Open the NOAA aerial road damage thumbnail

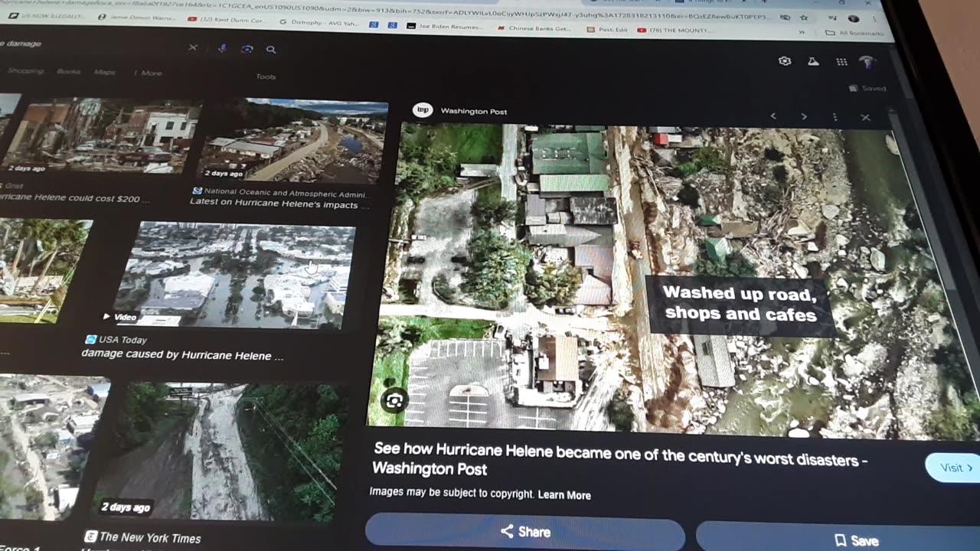292,141
